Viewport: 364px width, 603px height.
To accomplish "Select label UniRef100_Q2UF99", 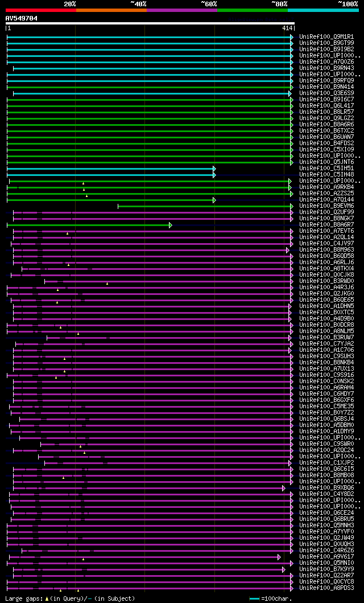I will [x=327, y=211].
